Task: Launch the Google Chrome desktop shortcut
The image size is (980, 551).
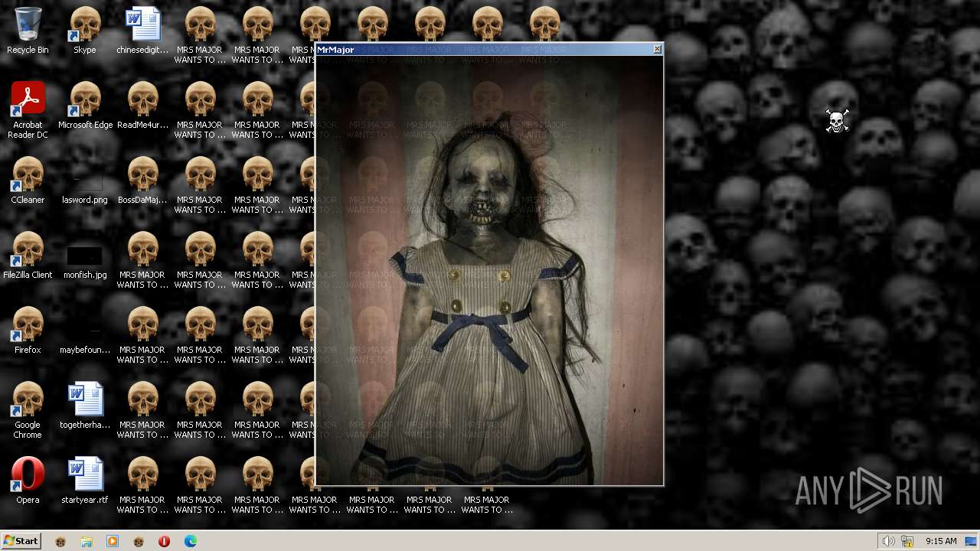Action: [x=28, y=410]
